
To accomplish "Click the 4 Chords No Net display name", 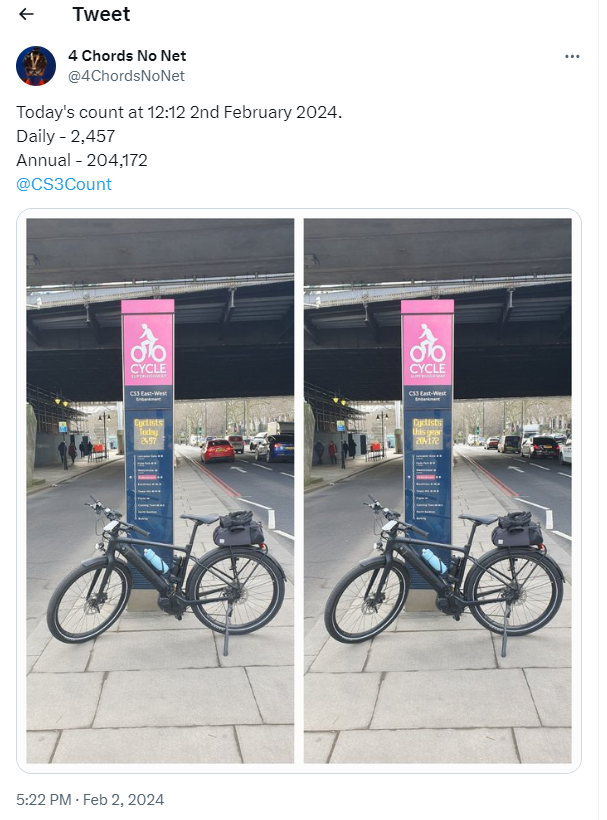I will (x=127, y=55).
